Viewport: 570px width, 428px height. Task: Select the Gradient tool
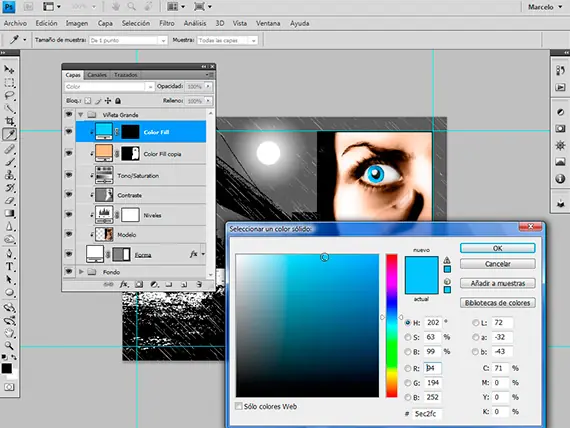click(9, 213)
